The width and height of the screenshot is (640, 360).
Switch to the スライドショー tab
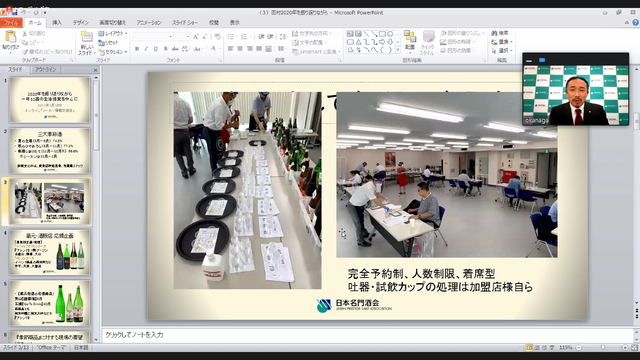[185, 23]
